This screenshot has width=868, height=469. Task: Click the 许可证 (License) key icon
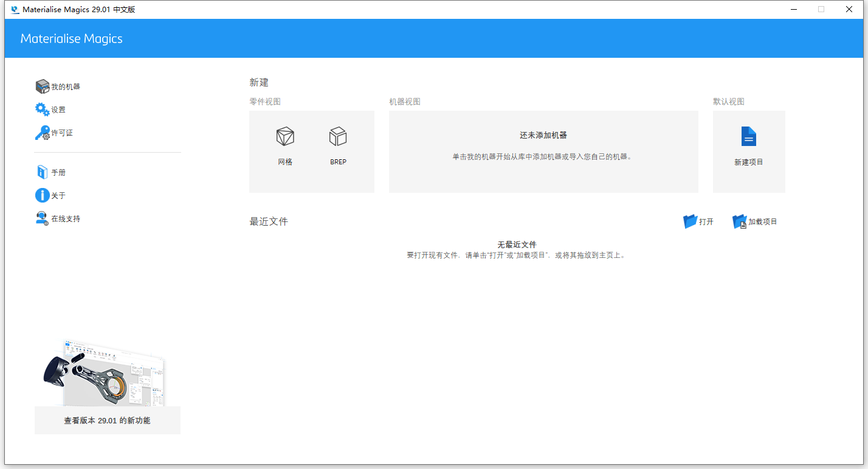tap(54, 132)
